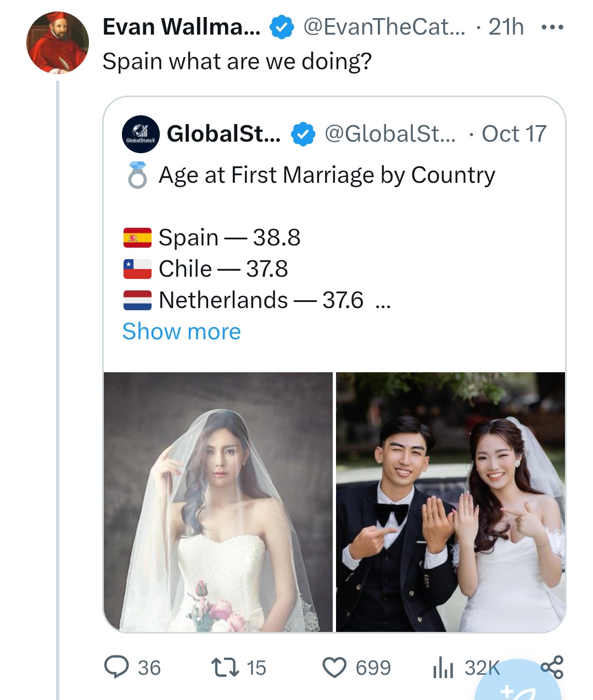Open the quoted post's Oct 17 timestamp
The height and width of the screenshot is (700, 593).
coord(514,134)
